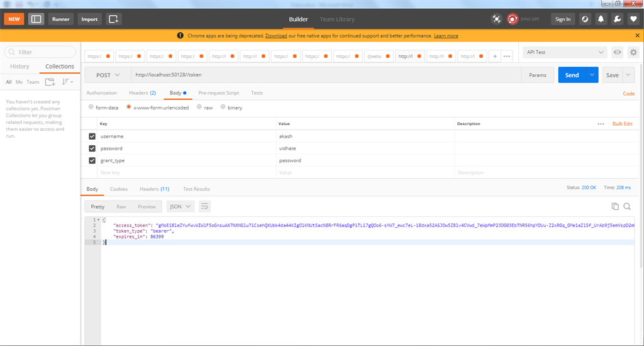Switch response view to Pretty
This screenshot has height=346, width=644.
pos(97,207)
